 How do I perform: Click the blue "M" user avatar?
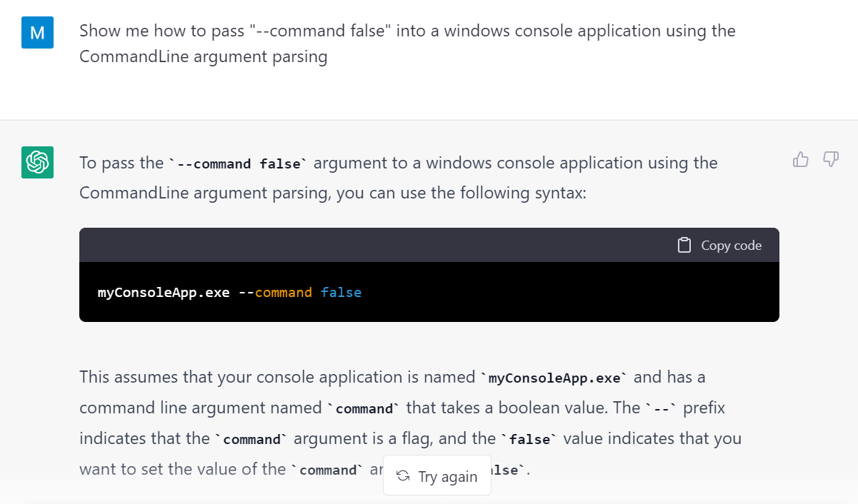click(37, 32)
